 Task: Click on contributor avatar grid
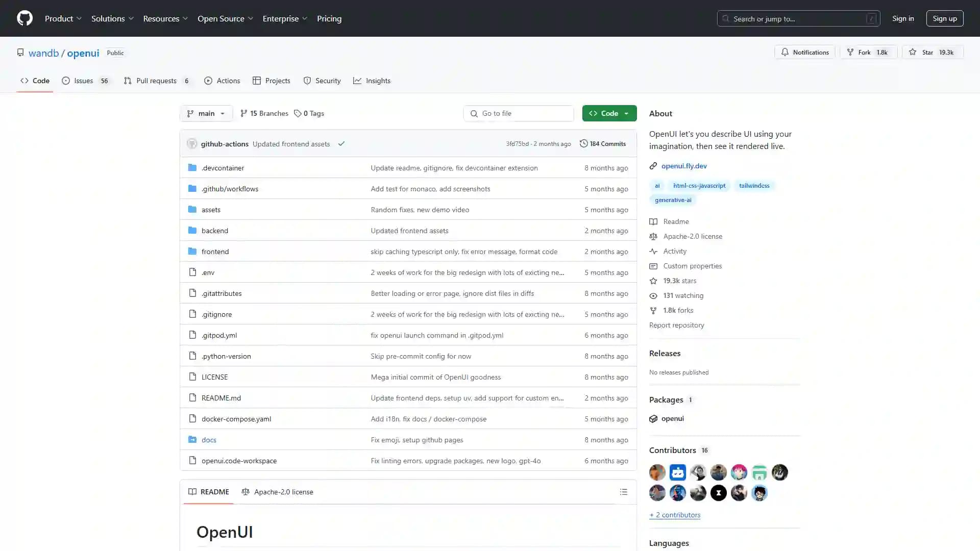[x=717, y=482]
